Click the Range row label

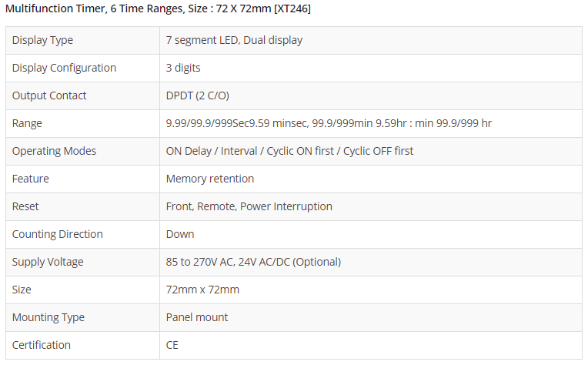point(27,123)
